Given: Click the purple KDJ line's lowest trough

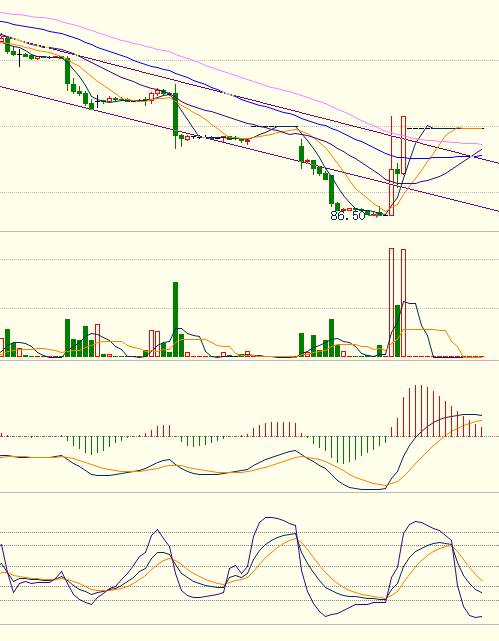Looking at the screenshot, I should [475, 617].
